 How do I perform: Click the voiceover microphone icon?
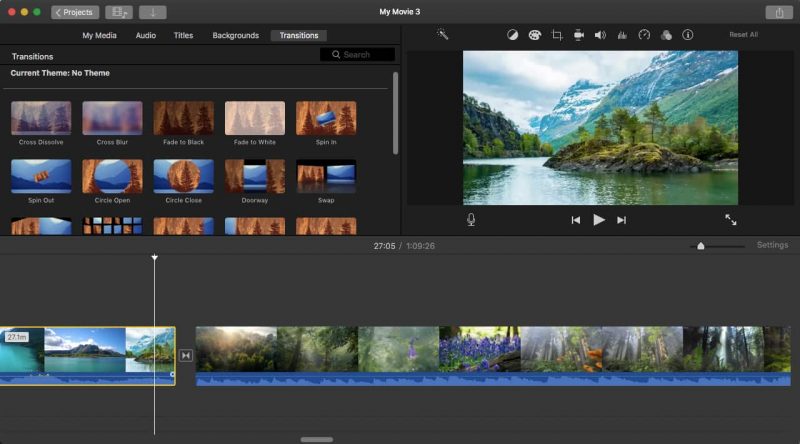[x=471, y=220]
